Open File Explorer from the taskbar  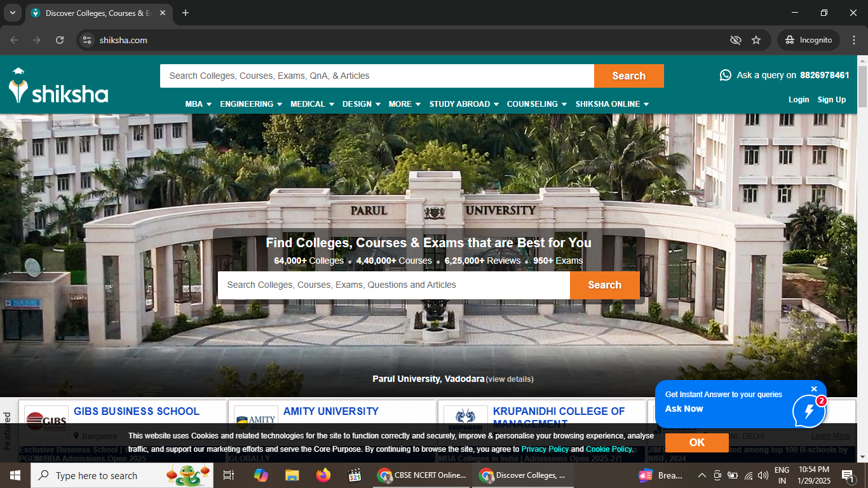click(x=292, y=475)
